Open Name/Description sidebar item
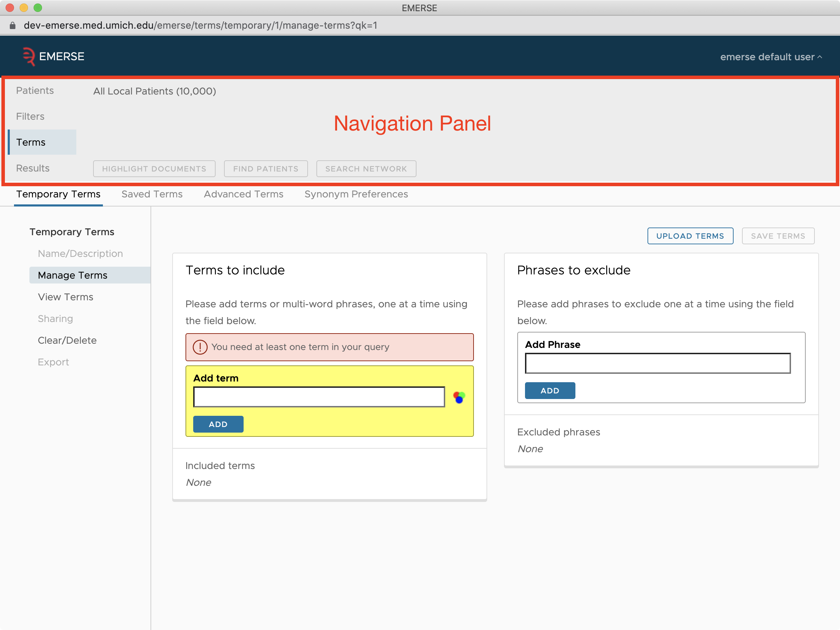 tap(80, 253)
